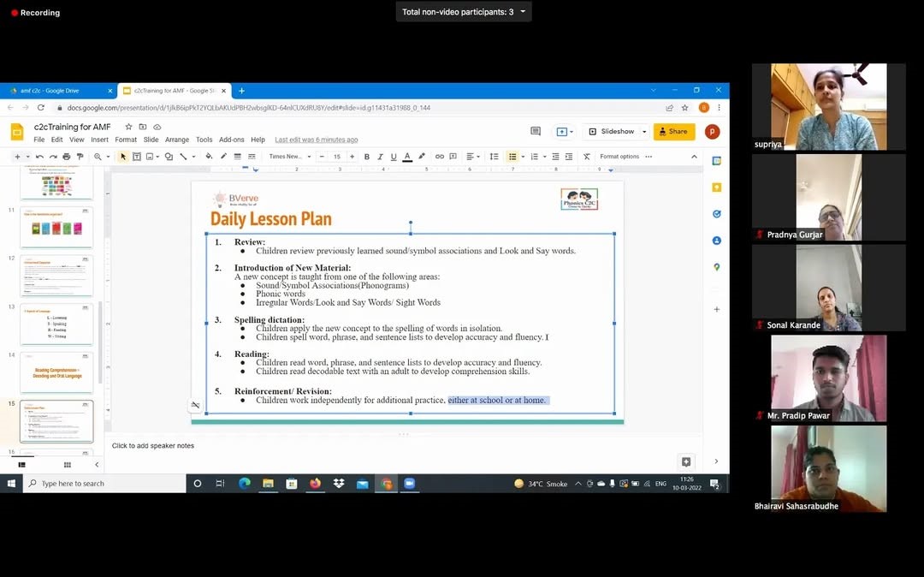Open the Times New font dropdown
This screenshot has width=924, height=577.
(x=287, y=157)
